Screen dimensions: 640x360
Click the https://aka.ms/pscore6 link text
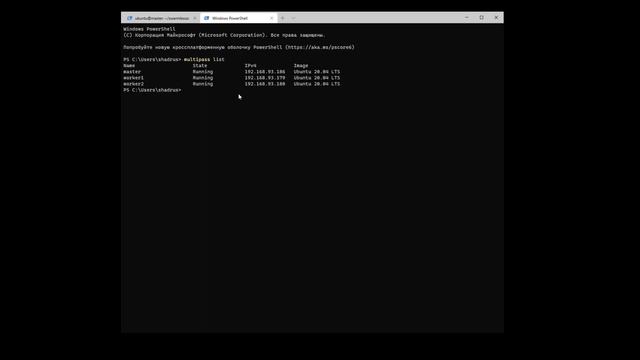click(x=320, y=47)
